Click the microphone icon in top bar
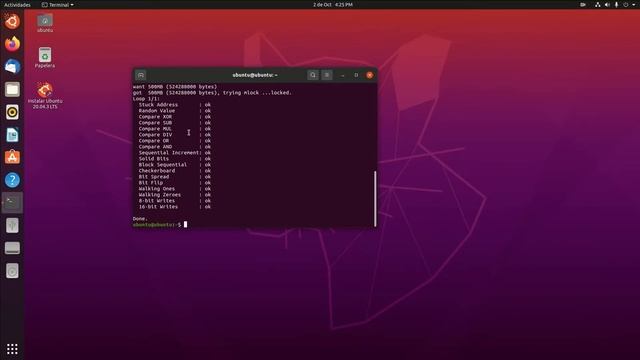Image resolution: width=640 pixels, height=360 pixels. click(x=616, y=5)
